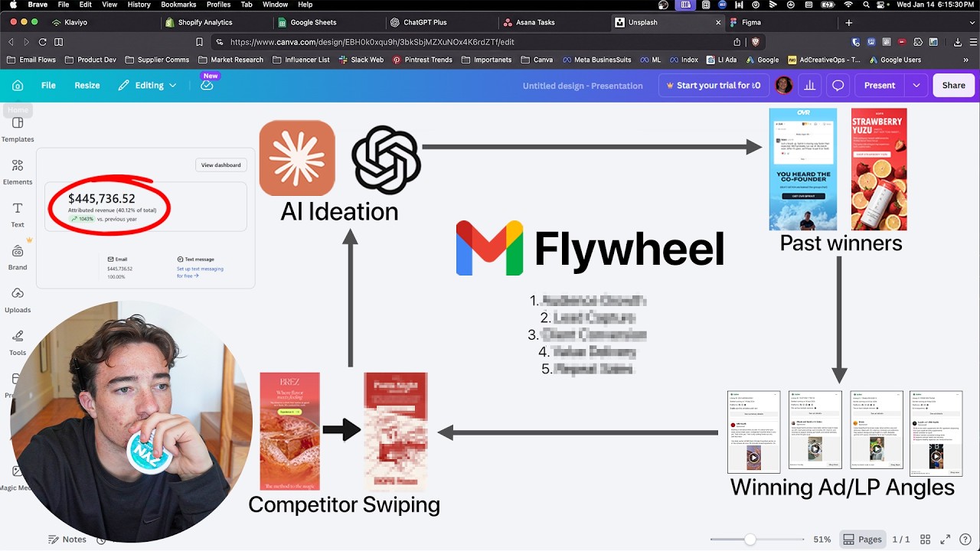Reload the page in Brave
This screenshot has height=551, width=980.
42,42
